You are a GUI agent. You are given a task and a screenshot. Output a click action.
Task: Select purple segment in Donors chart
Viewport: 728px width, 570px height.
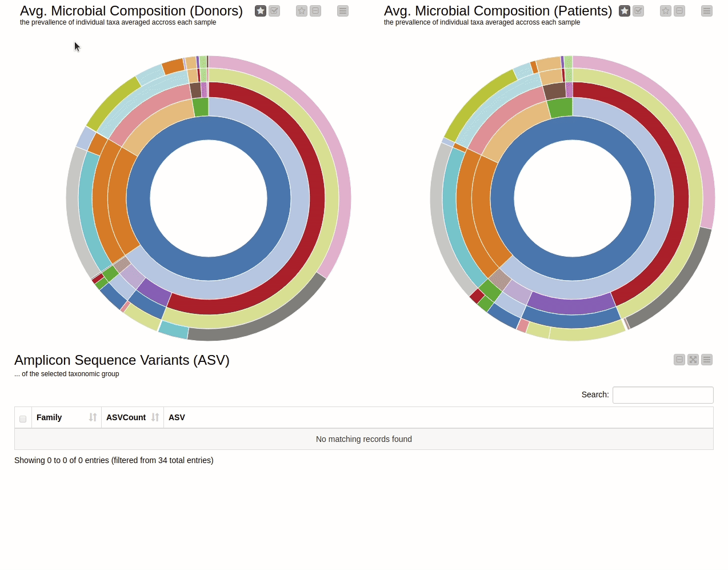(154, 292)
